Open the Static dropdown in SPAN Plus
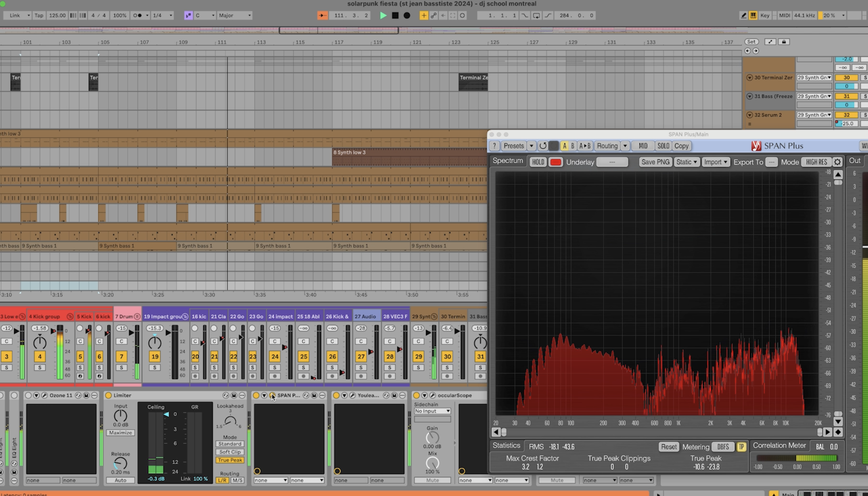 (686, 162)
